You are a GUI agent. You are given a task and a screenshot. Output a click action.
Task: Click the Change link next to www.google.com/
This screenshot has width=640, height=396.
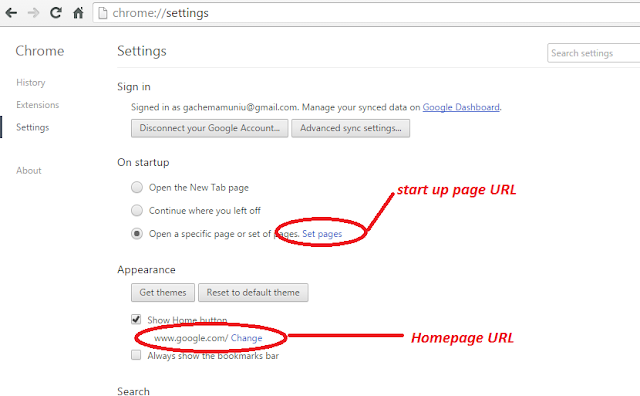click(x=247, y=338)
